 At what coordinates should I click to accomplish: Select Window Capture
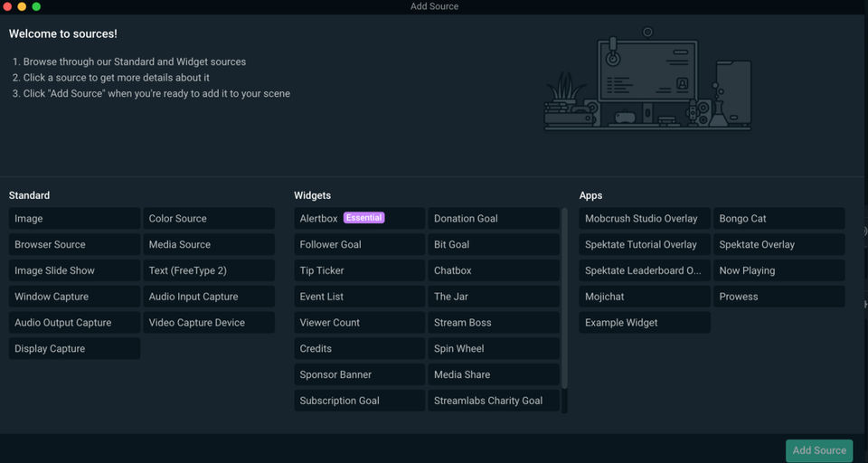coord(74,297)
